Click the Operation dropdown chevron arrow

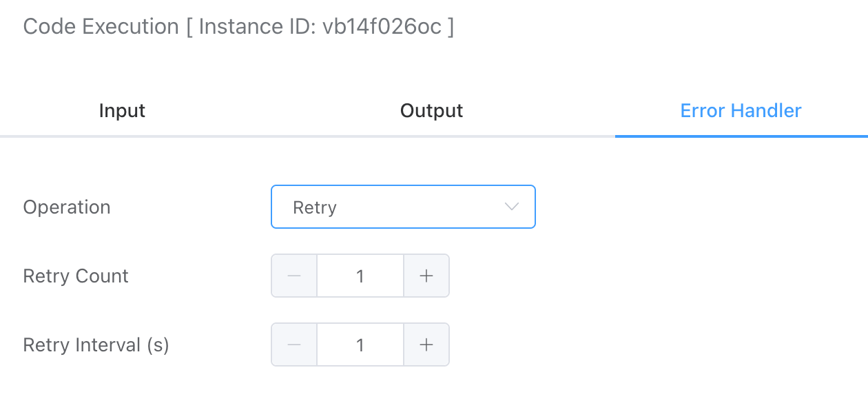pos(511,207)
